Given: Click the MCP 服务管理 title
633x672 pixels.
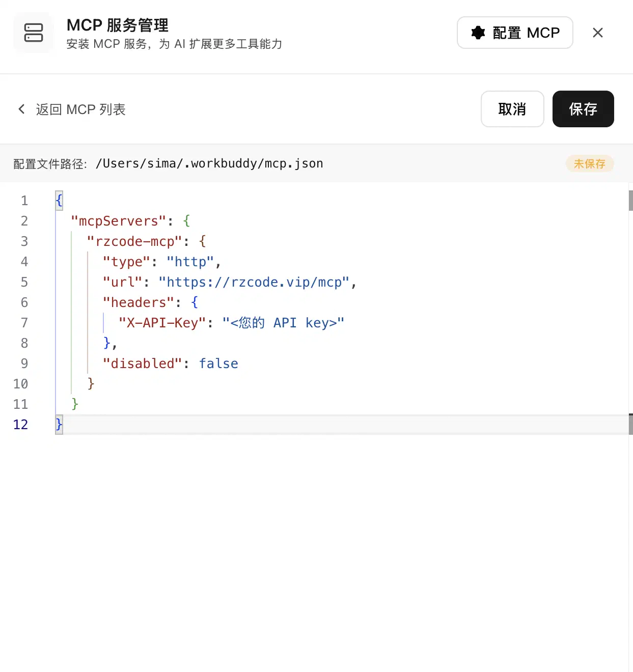Looking at the screenshot, I should coord(118,25).
